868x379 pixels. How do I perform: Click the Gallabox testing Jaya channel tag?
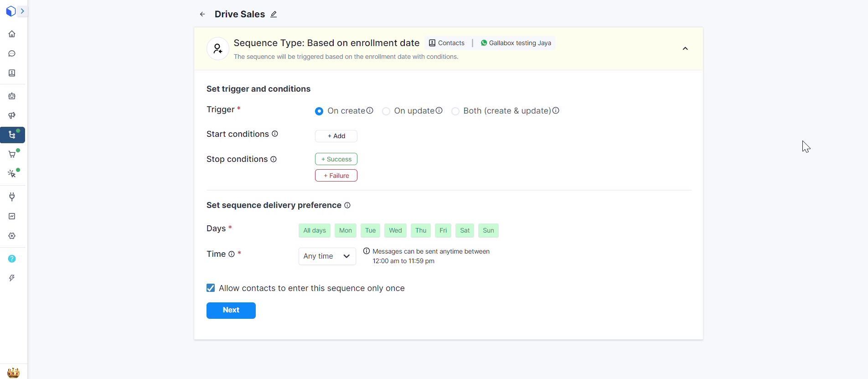point(516,43)
